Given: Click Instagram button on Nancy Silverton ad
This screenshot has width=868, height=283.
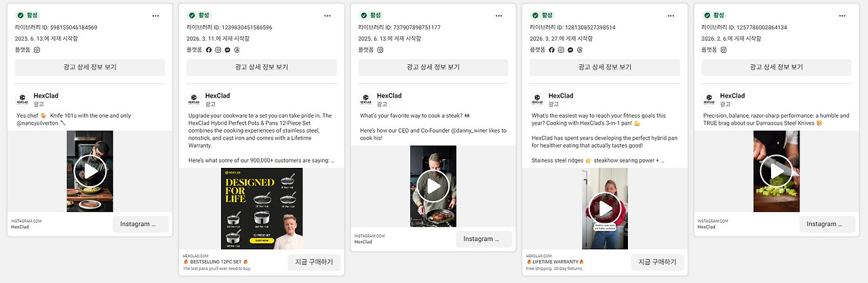Looking at the screenshot, I should click(140, 224).
